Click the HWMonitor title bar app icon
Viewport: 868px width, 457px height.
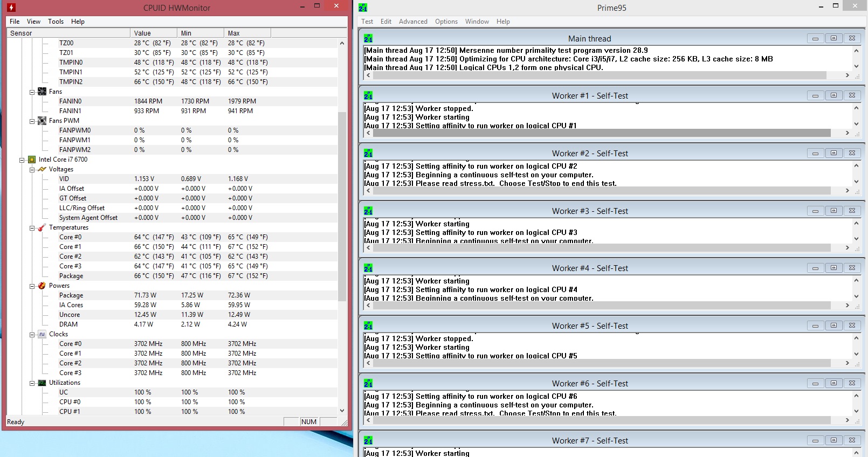pos(11,8)
